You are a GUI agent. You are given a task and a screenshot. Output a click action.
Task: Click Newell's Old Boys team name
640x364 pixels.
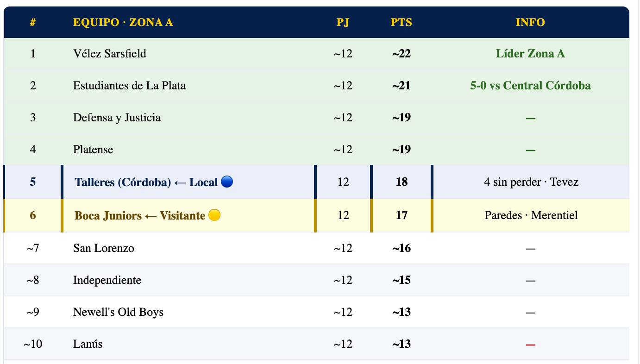[x=118, y=312]
